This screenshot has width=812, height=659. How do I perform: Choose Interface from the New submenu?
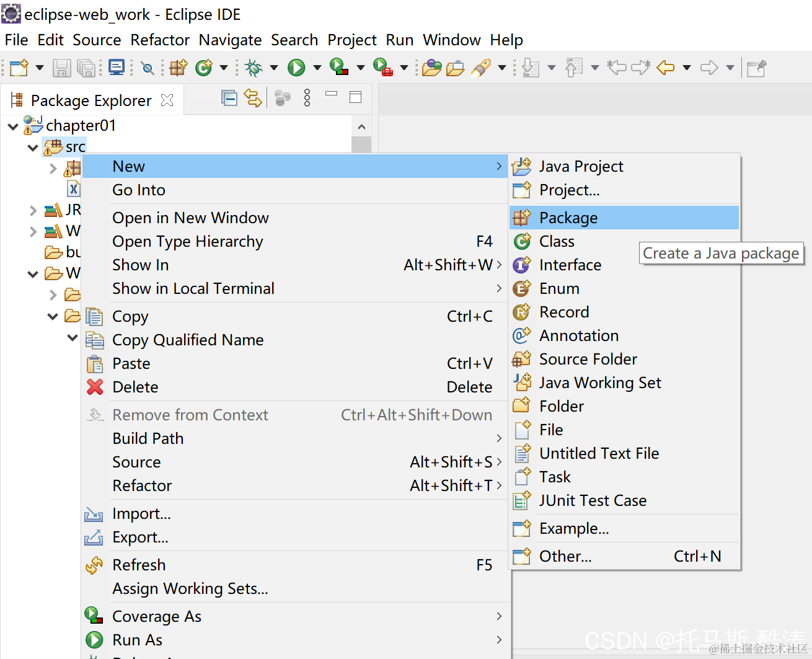624,265
